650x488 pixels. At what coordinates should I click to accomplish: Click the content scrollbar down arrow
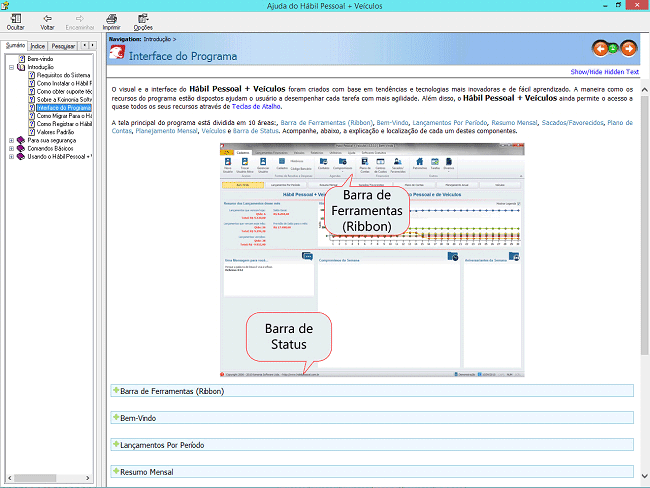pos(645,476)
